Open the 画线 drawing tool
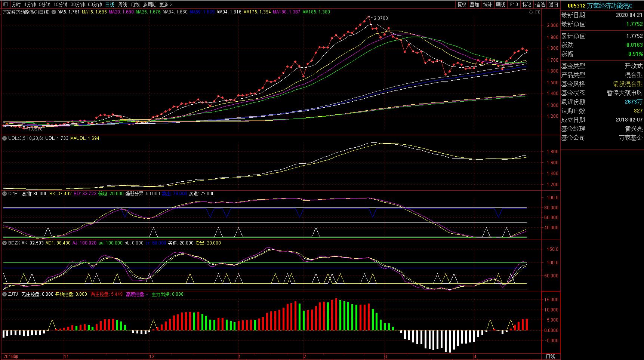Image resolution: width=644 pixels, height=360 pixels. click(x=500, y=4)
